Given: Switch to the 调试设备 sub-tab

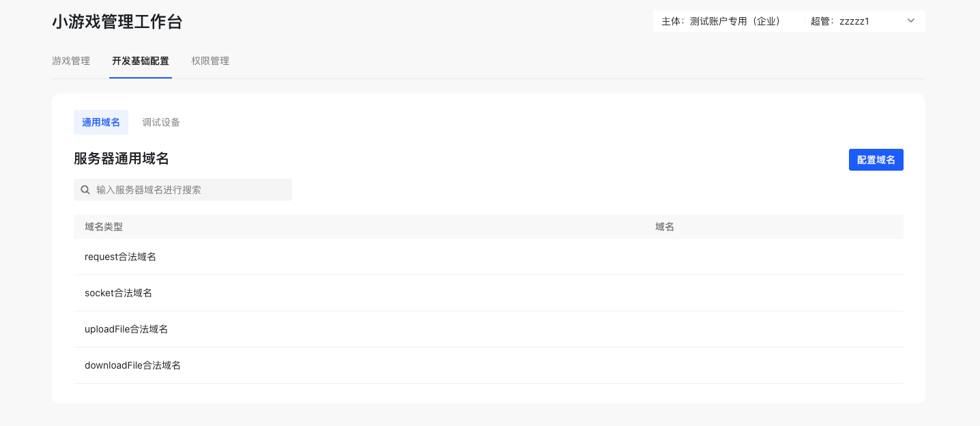Looking at the screenshot, I should (x=161, y=122).
